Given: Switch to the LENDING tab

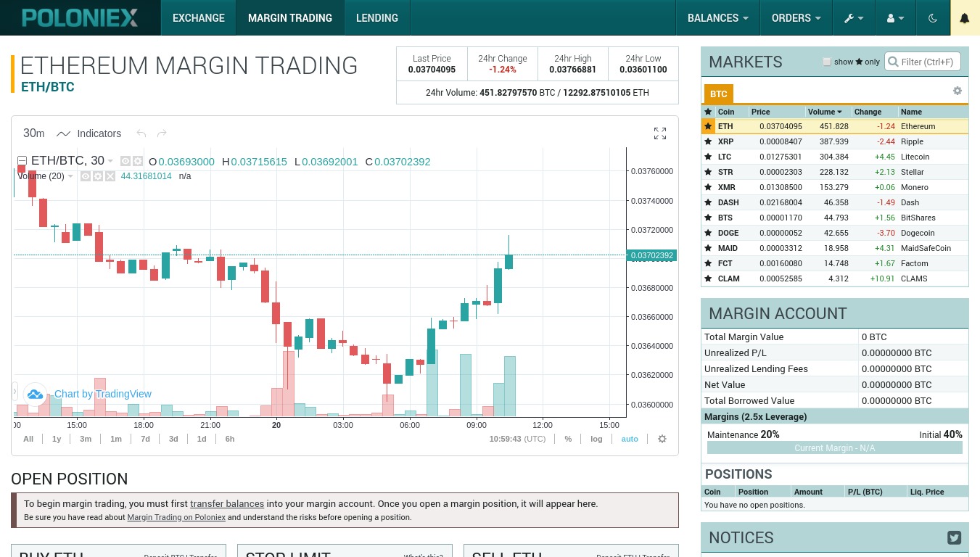Looking at the screenshot, I should click(x=377, y=17).
